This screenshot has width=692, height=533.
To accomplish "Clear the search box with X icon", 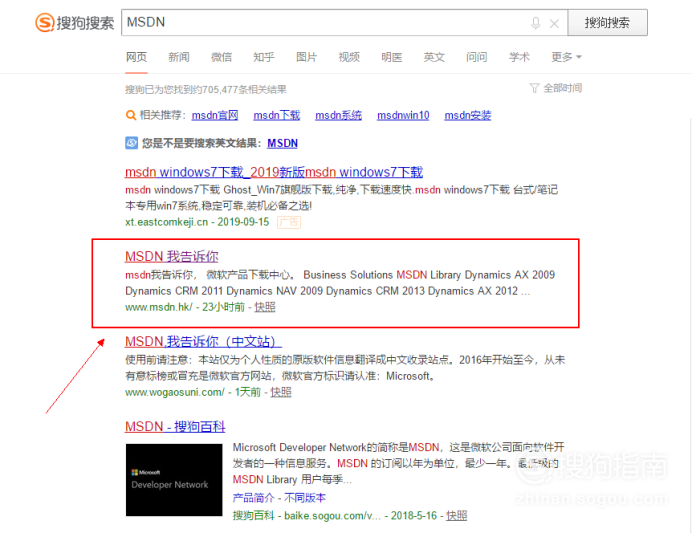I will (x=554, y=23).
